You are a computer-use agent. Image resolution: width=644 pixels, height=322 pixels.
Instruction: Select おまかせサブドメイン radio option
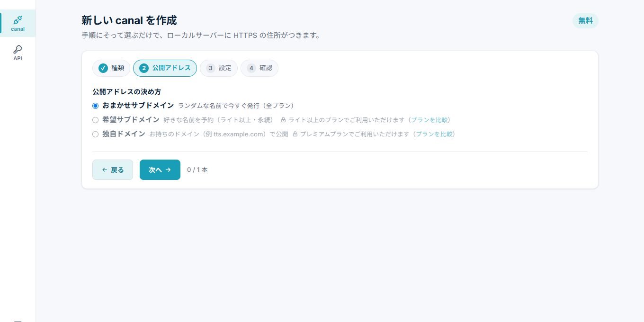(95, 106)
